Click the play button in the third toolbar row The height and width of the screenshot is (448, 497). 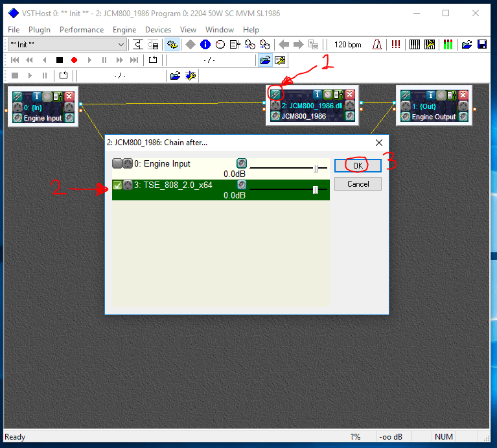coord(30,75)
